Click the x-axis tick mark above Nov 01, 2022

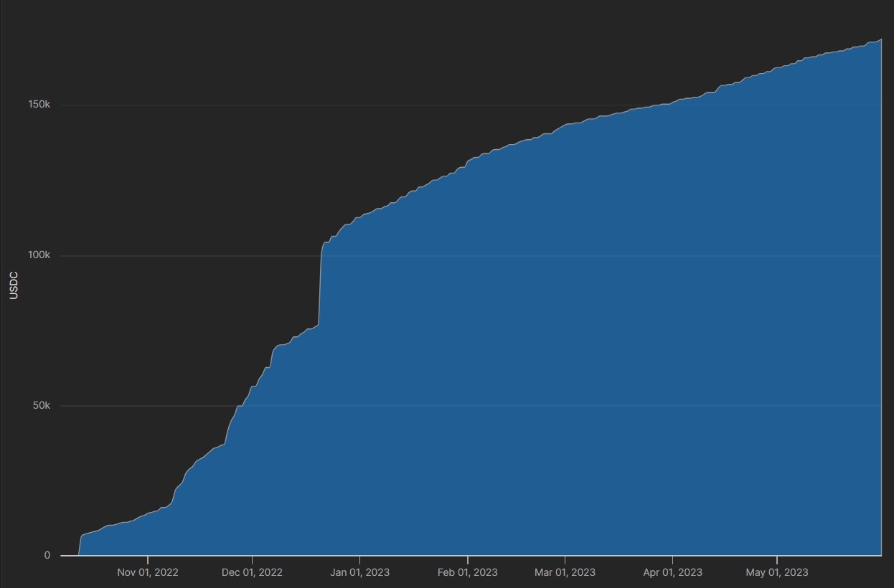148,559
